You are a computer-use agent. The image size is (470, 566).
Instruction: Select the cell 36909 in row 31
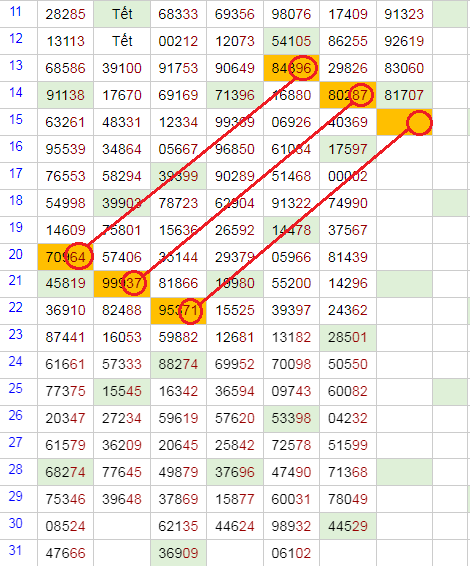point(178,553)
